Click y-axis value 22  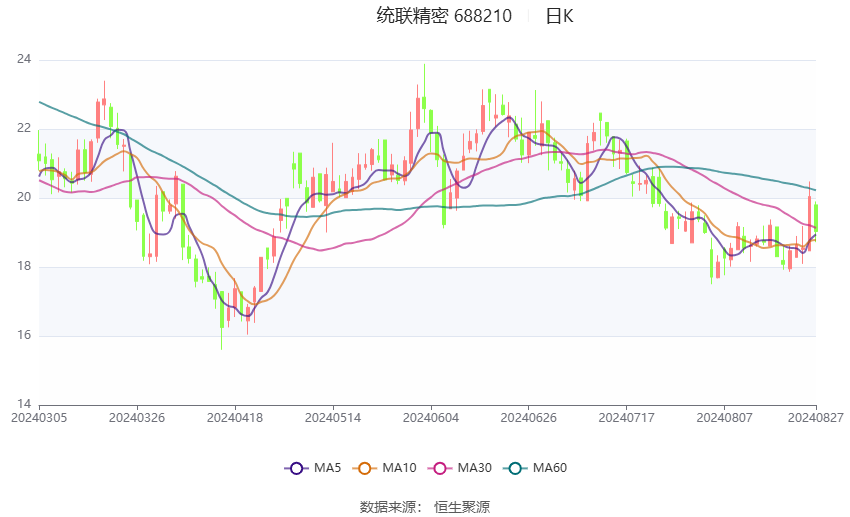pos(24,128)
